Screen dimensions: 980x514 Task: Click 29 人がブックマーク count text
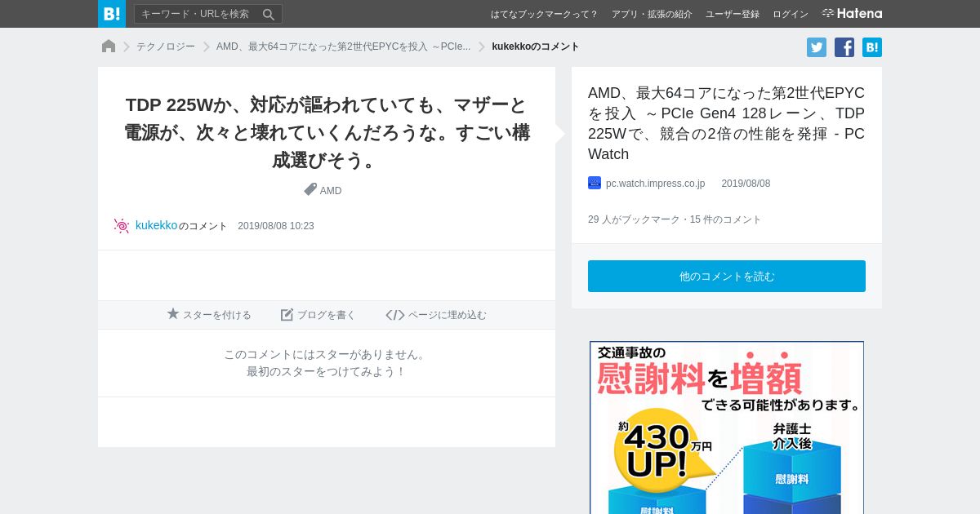coord(635,219)
